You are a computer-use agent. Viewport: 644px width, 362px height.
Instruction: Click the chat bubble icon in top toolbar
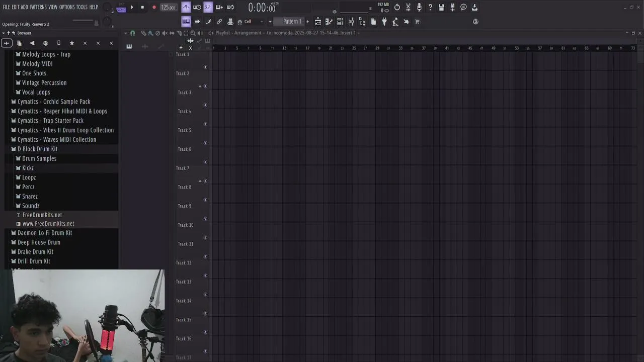pos(463,7)
